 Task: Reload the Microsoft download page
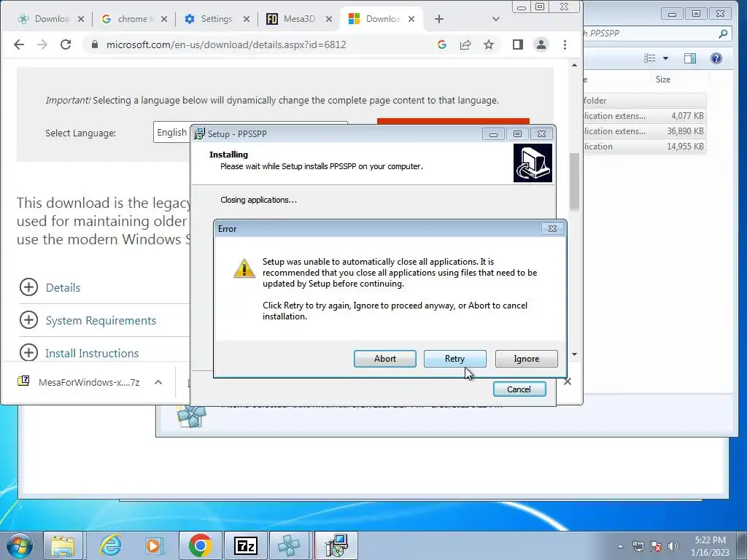(66, 44)
